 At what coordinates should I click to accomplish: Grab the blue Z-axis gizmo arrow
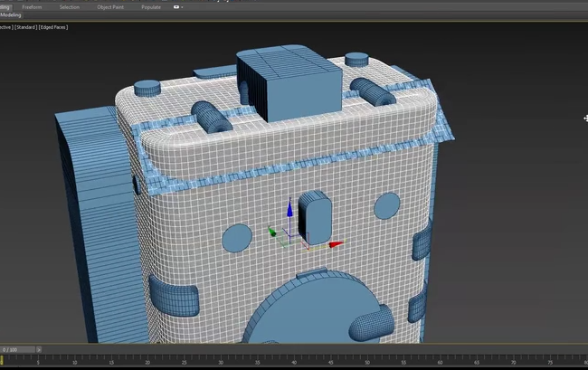[289, 211]
